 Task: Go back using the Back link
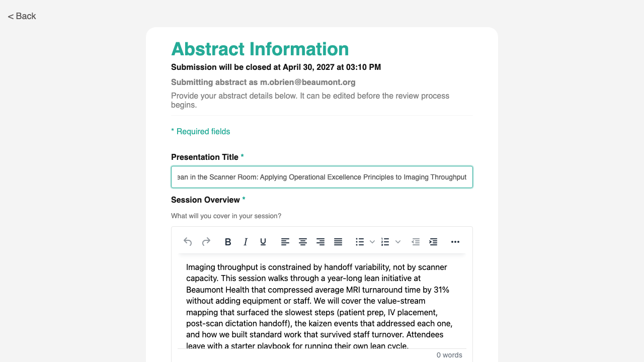pos(22,16)
